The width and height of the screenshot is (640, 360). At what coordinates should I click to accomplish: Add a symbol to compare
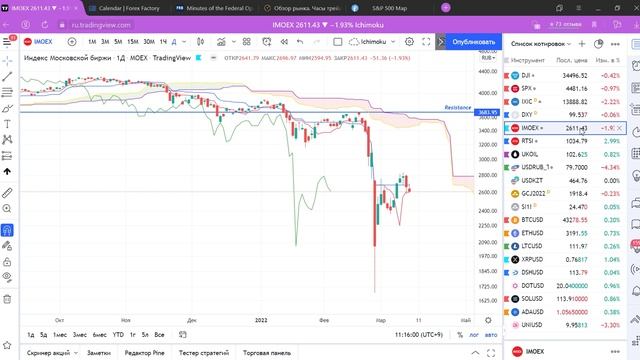point(72,42)
